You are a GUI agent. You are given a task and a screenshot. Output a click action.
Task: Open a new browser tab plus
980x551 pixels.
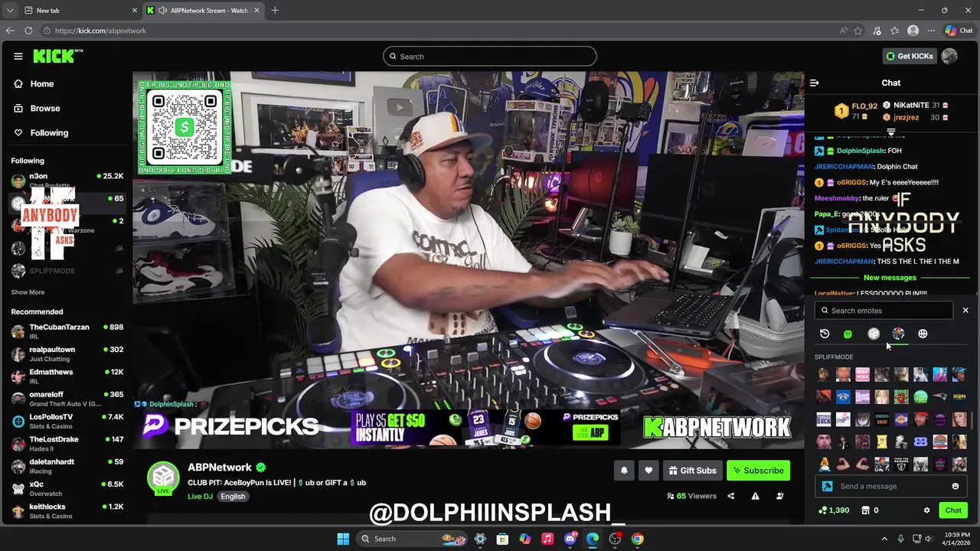click(275, 10)
